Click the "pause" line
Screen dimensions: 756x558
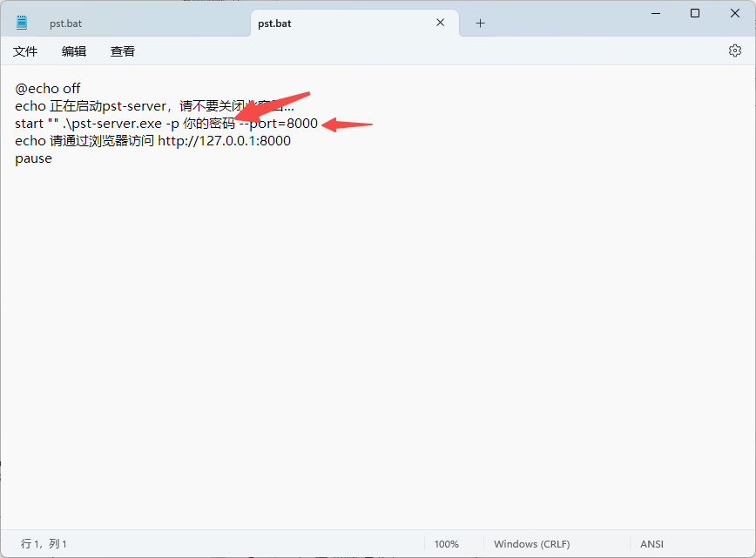33,159
